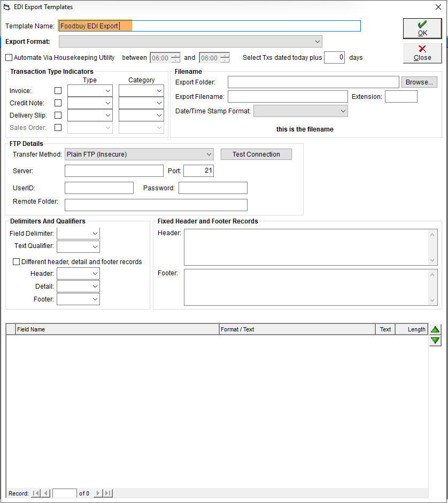The width and height of the screenshot is (448, 503).
Task: Open the Detail delimiter dropdown
Action: 78,287
